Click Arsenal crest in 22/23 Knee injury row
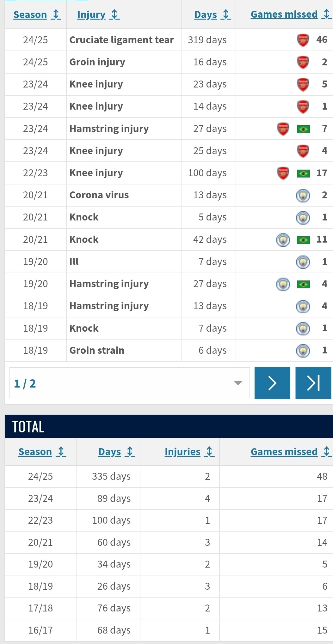The width and height of the screenshot is (333, 644). pos(283,173)
